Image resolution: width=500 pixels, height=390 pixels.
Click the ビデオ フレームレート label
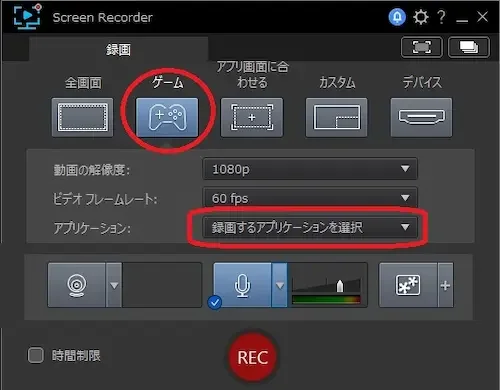tap(105, 199)
